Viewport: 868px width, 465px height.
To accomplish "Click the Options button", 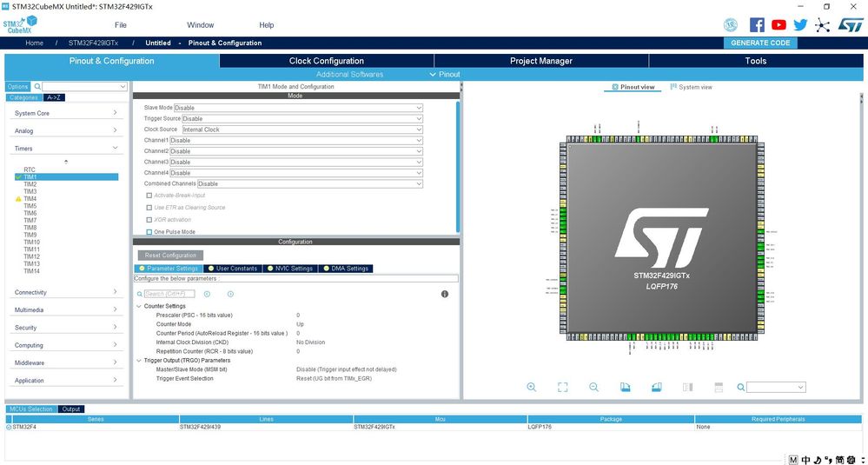I will click(17, 87).
